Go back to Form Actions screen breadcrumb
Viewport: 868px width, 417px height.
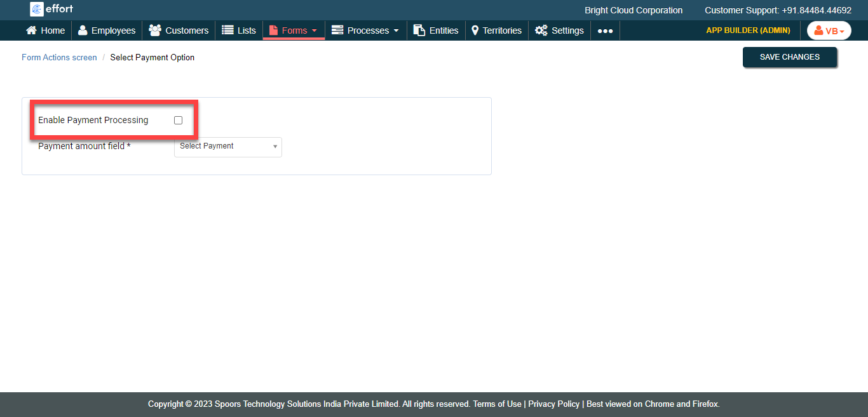pos(59,58)
